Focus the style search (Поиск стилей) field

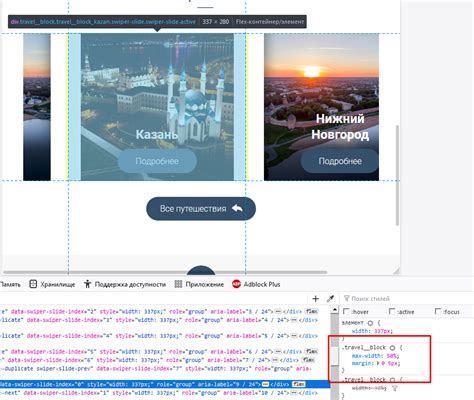pyautogui.click(x=408, y=299)
